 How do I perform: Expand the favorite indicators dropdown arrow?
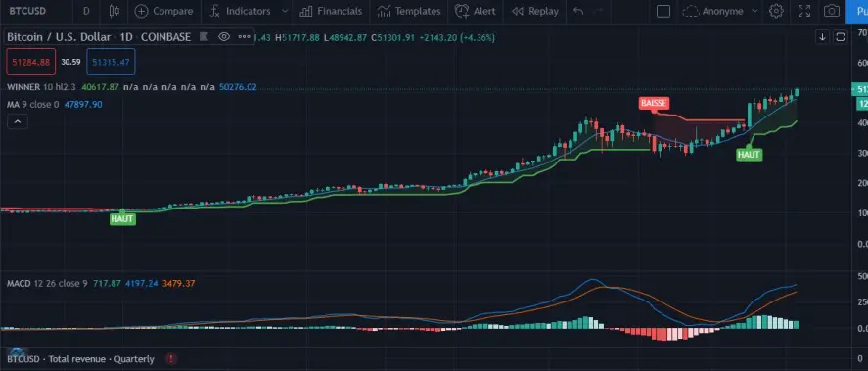(x=285, y=11)
